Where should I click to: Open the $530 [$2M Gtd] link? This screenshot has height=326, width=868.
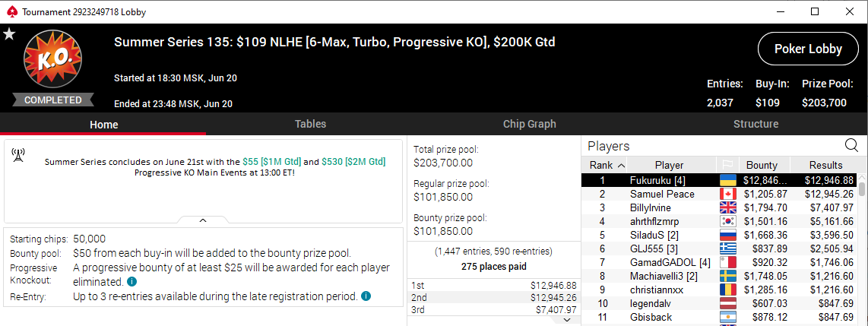353,162
